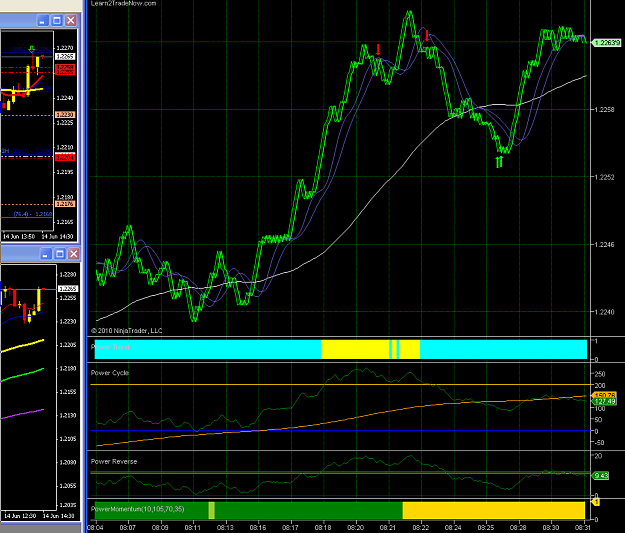Click the 08:16 time axis label

coord(258,527)
